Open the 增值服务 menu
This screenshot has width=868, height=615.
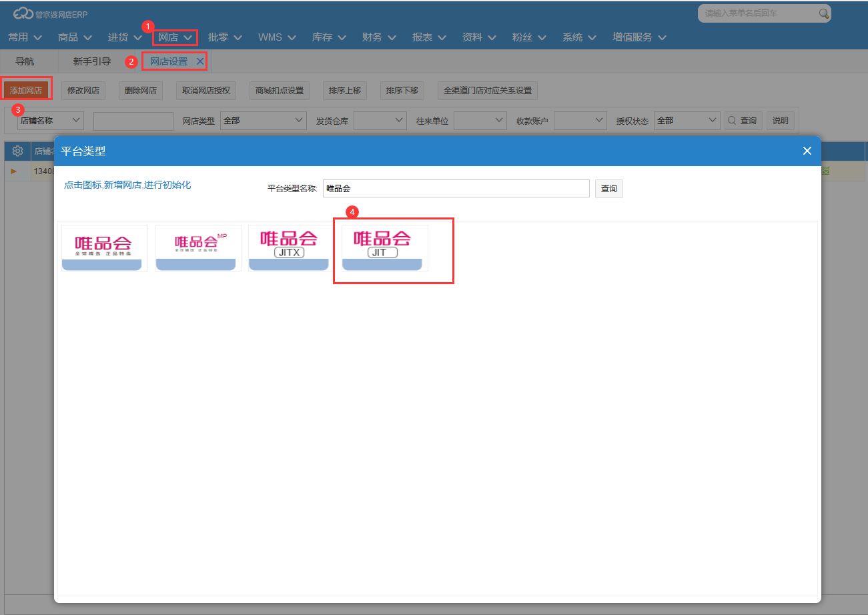point(639,37)
